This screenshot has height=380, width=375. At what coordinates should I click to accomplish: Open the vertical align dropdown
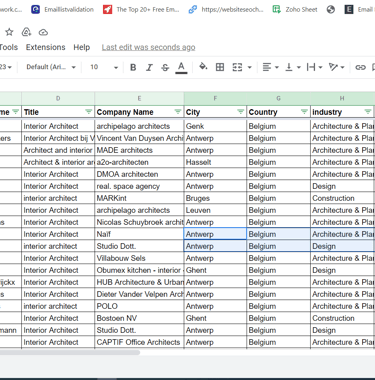click(293, 67)
